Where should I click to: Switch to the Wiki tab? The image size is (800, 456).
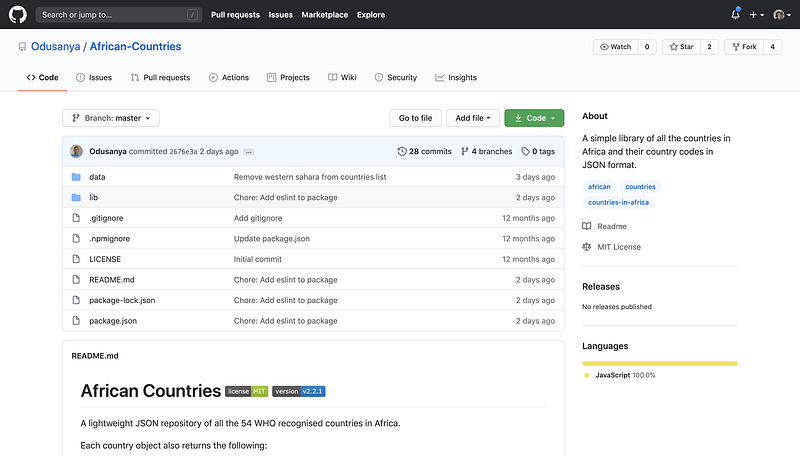(x=342, y=78)
